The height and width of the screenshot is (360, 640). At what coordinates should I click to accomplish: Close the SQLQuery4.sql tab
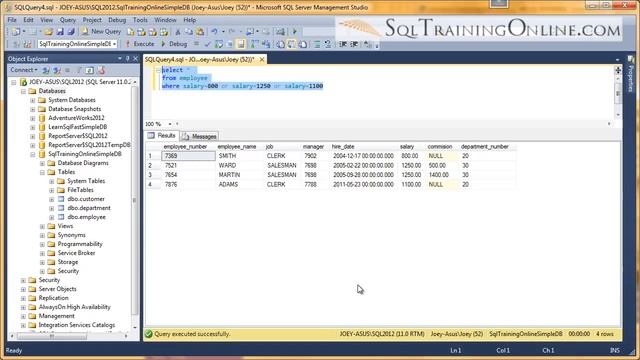(x=262, y=60)
